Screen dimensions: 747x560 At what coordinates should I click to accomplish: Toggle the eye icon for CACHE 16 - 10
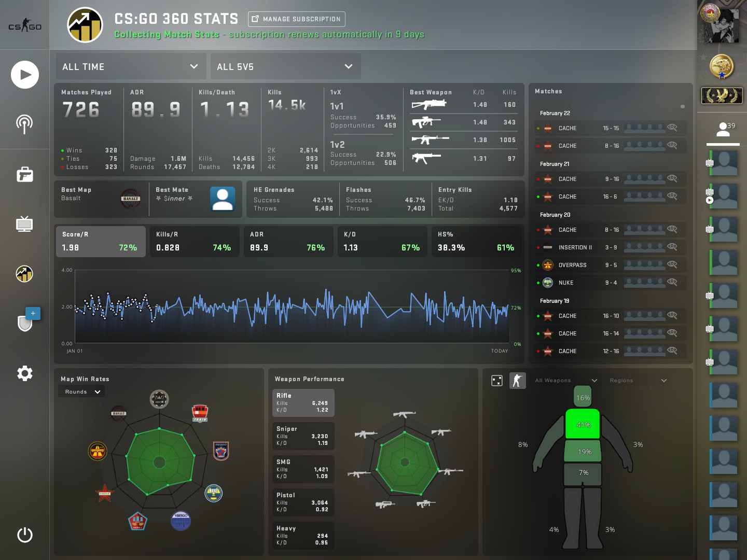[672, 315]
